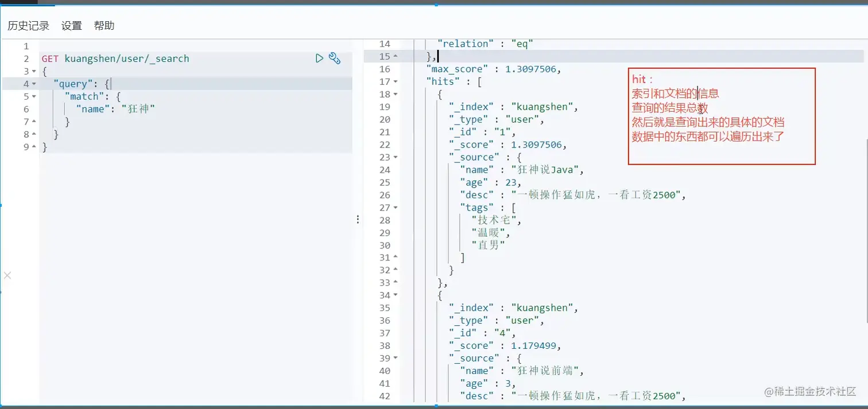This screenshot has width=868, height=409.
Task: Click the "age" : 23 line
Action: (x=490, y=182)
